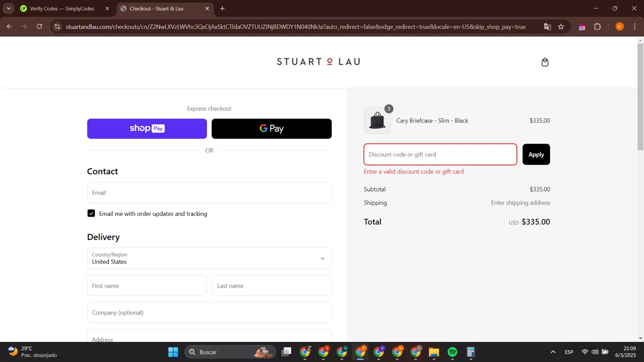Open the Chrome profile avatar K
Image resolution: width=644 pixels, height=362 pixels.
tap(620, 27)
